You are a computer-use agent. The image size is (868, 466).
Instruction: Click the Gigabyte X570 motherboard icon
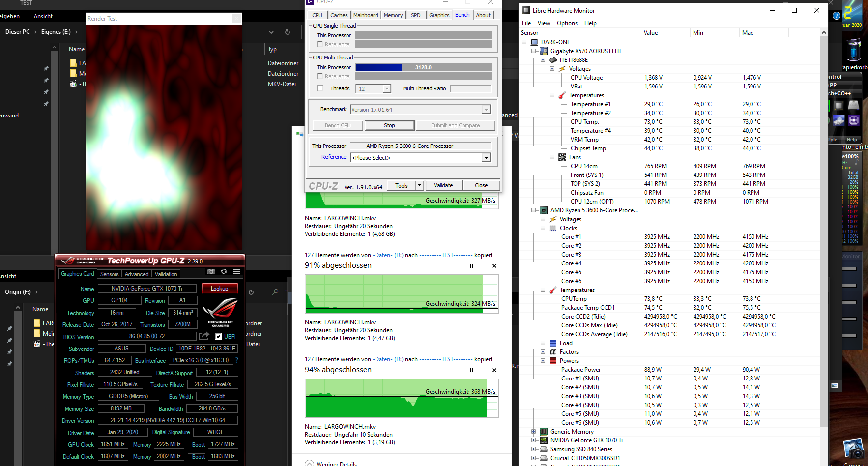coord(544,51)
